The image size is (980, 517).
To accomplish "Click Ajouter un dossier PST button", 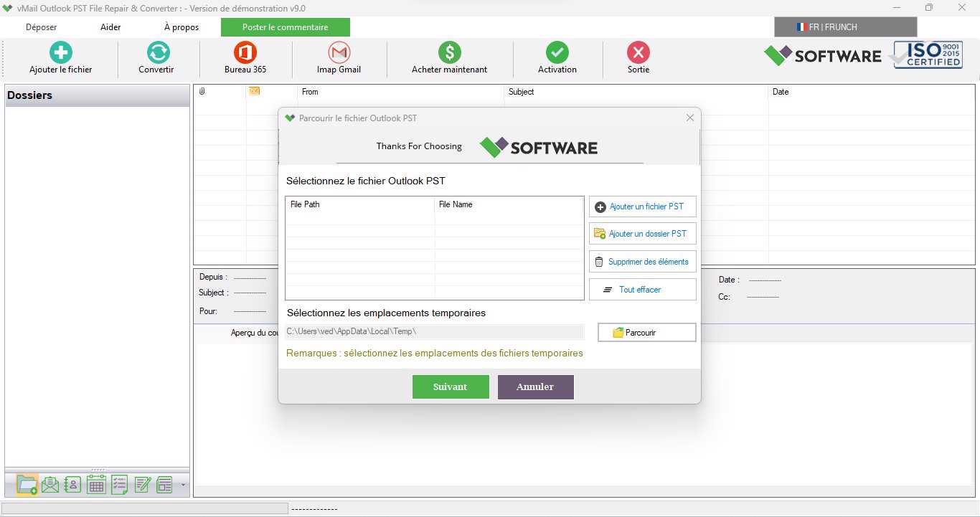I will pos(643,234).
